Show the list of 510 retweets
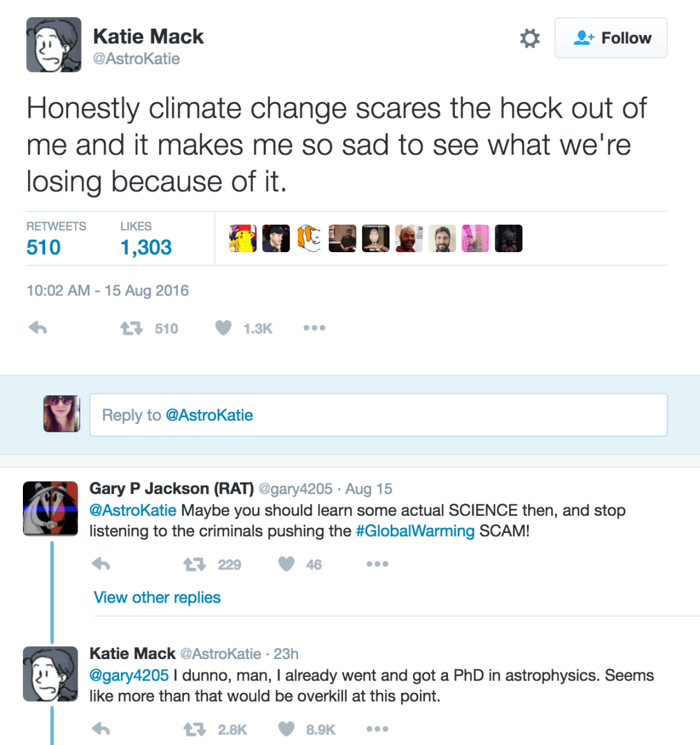 [x=43, y=247]
